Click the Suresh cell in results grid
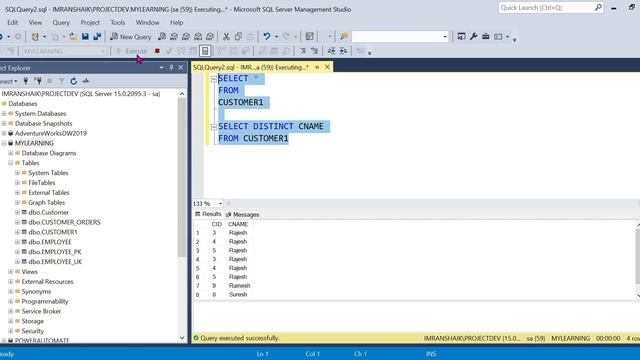The height and width of the screenshot is (360, 640). pyautogui.click(x=238, y=294)
